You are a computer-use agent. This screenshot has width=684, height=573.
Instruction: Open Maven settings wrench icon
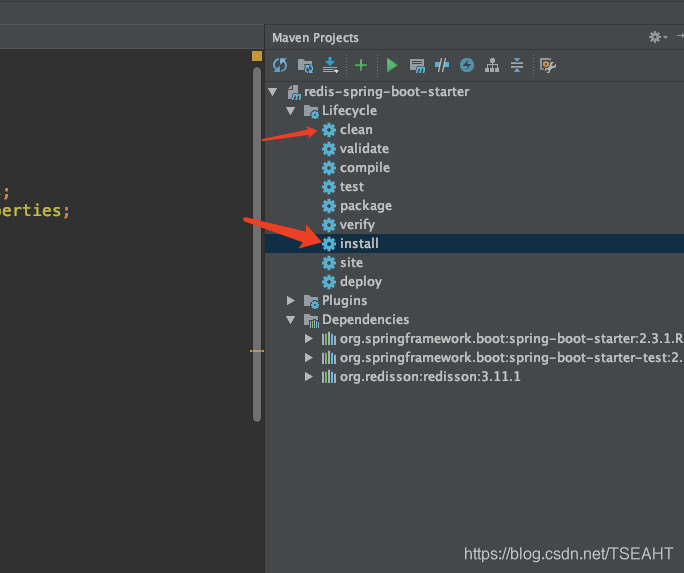547,65
